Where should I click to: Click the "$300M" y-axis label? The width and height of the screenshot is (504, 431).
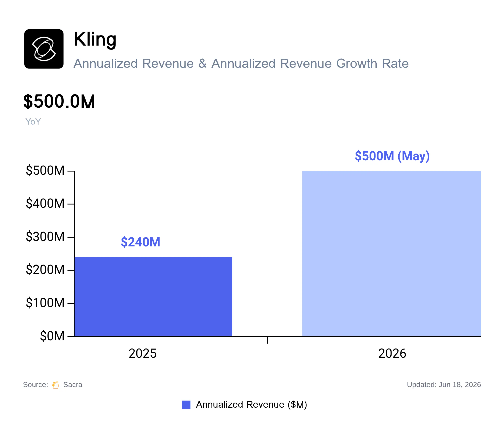pos(45,237)
